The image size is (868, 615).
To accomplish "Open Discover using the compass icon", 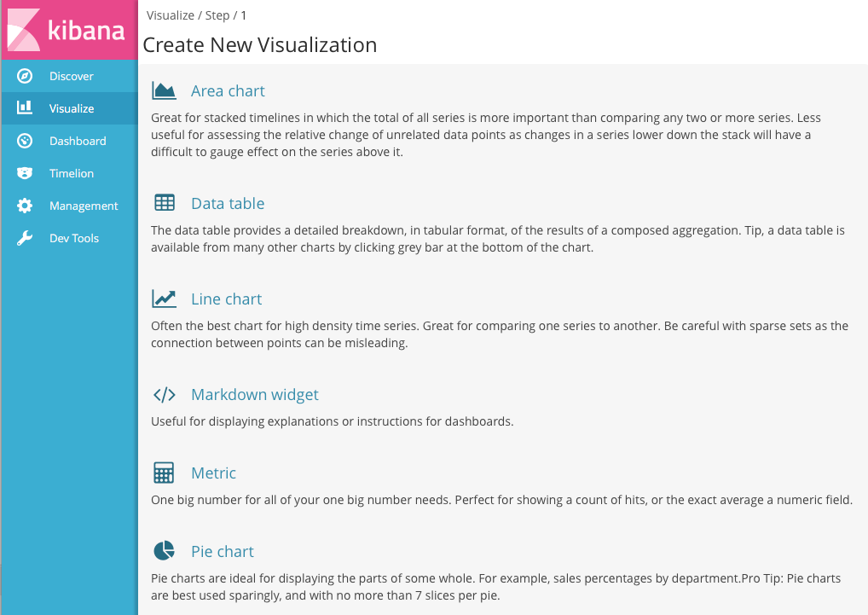I will 25,76.
